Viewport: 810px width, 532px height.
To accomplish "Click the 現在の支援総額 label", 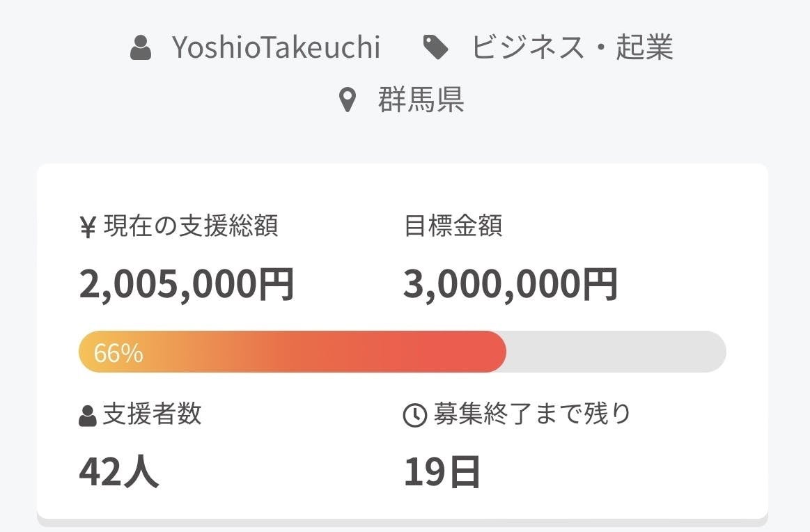I will click(191, 226).
